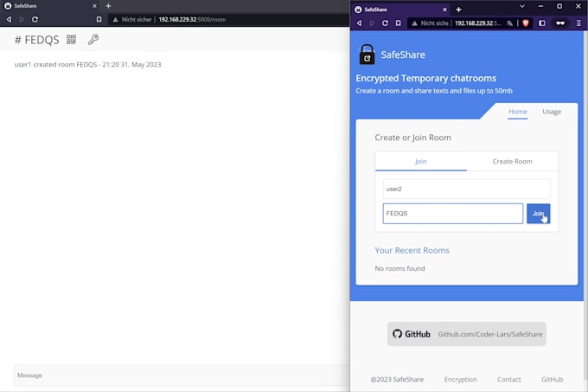Switch to the Usage tab
The width and height of the screenshot is (588, 392).
click(x=552, y=112)
